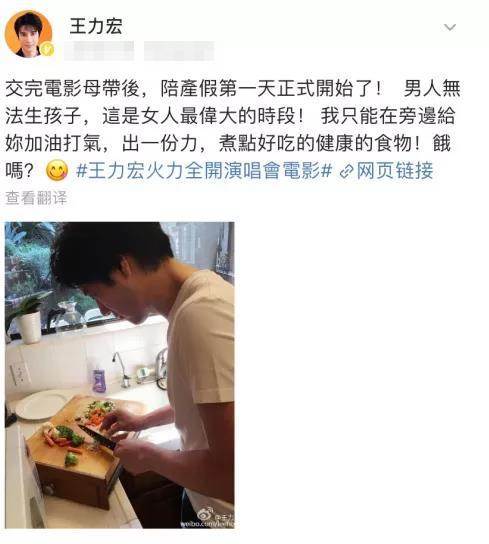This screenshot has width=489, height=544.
Task: Open the 网页链接 web link
Action: (x=395, y=170)
